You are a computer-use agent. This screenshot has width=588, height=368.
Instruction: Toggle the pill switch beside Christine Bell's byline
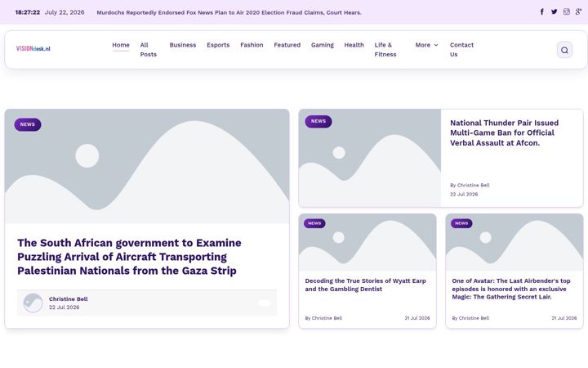tap(265, 303)
